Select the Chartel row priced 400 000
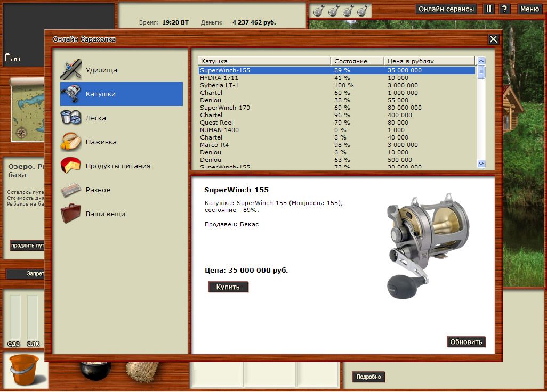 point(336,115)
